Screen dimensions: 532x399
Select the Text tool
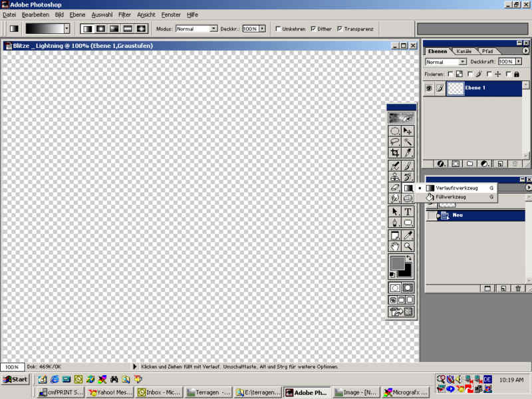pos(408,211)
